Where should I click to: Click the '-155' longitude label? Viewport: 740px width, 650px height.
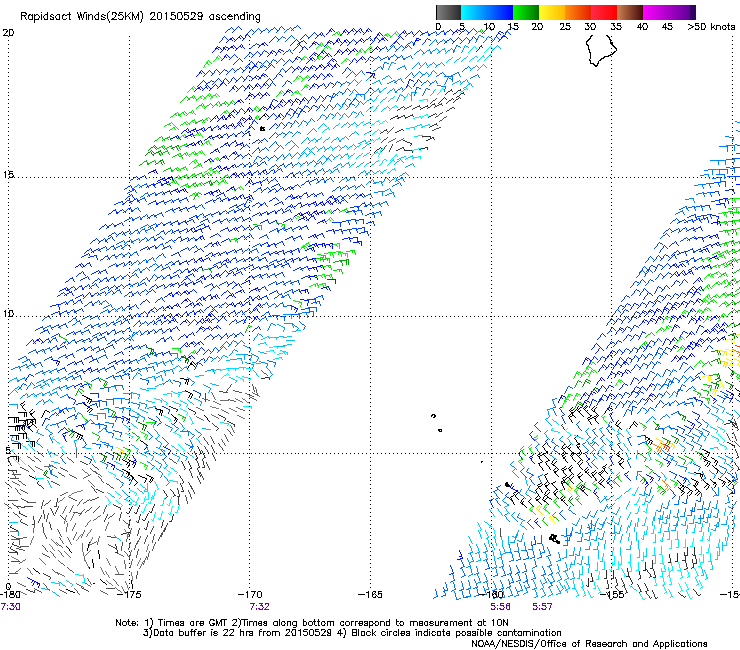coord(612,595)
